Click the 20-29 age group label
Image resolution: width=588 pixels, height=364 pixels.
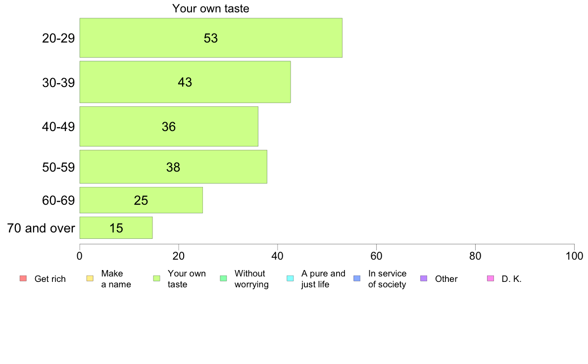pos(58,38)
